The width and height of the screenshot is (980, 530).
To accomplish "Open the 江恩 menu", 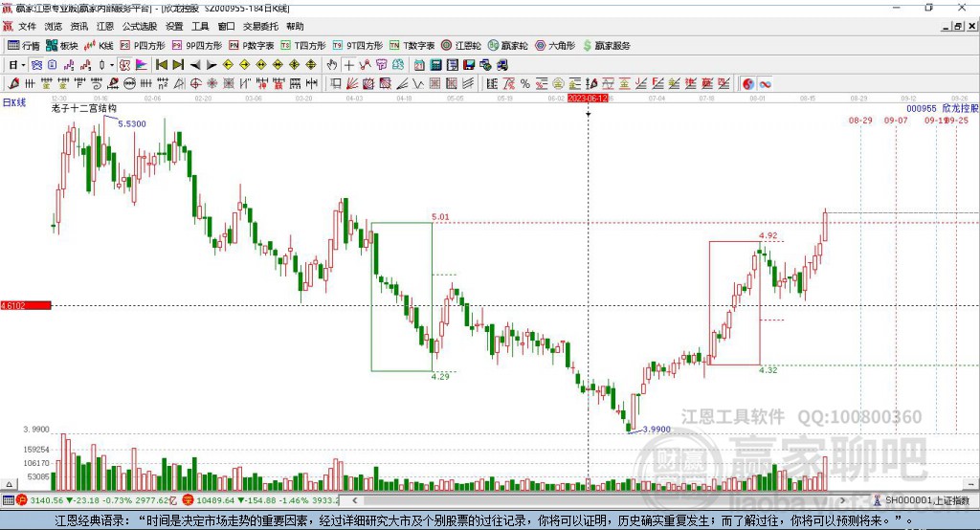I will [105, 26].
